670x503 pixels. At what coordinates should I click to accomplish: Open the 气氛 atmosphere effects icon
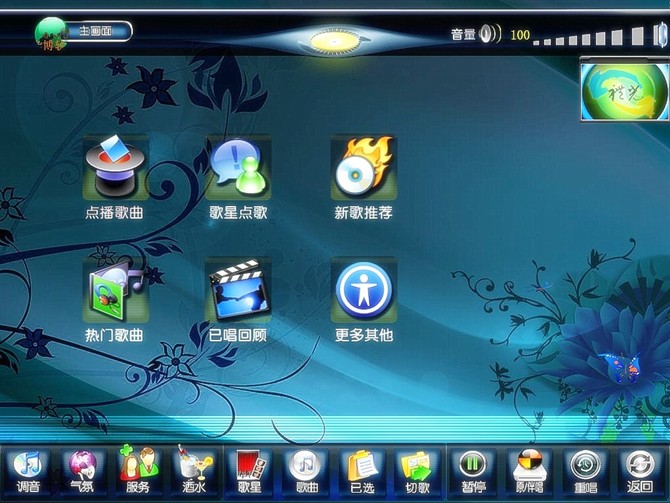pyautogui.click(x=83, y=470)
